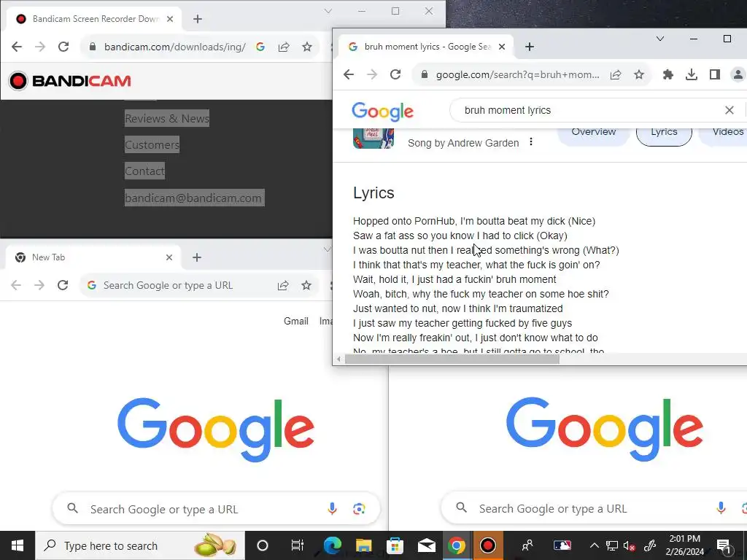The width and height of the screenshot is (747, 560).
Task: Open the Reviews & News link
Action: pos(167,119)
